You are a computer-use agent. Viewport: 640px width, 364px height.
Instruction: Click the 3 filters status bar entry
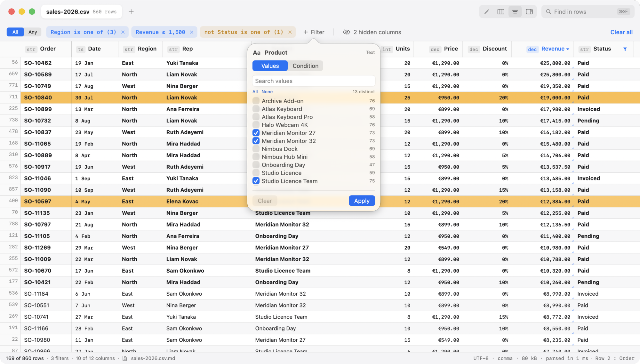pyautogui.click(x=60, y=358)
